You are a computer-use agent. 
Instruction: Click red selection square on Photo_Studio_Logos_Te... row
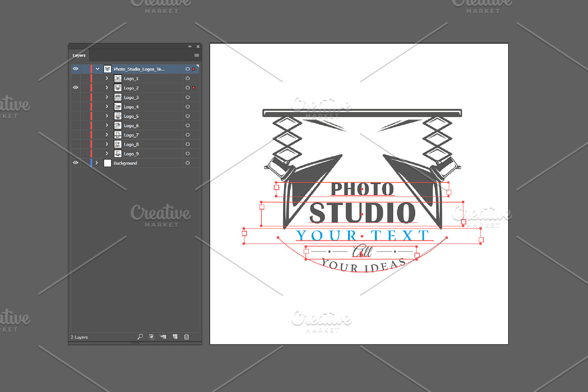coord(194,69)
